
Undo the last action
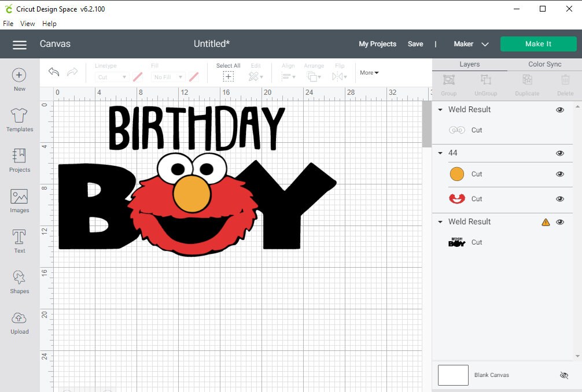[54, 72]
